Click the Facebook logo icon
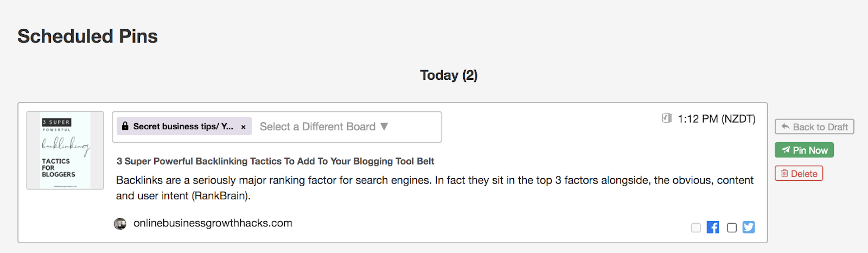 (x=713, y=227)
